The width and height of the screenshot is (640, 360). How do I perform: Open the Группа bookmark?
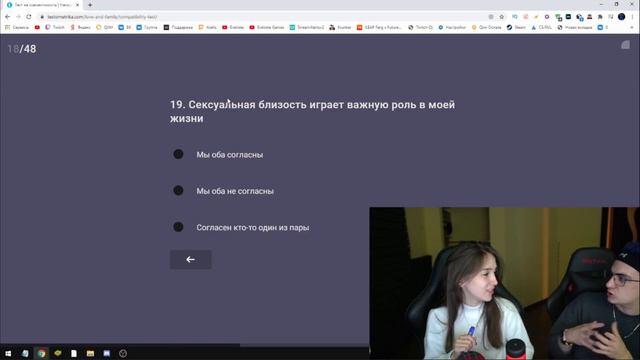pyautogui.click(x=147, y=27)
